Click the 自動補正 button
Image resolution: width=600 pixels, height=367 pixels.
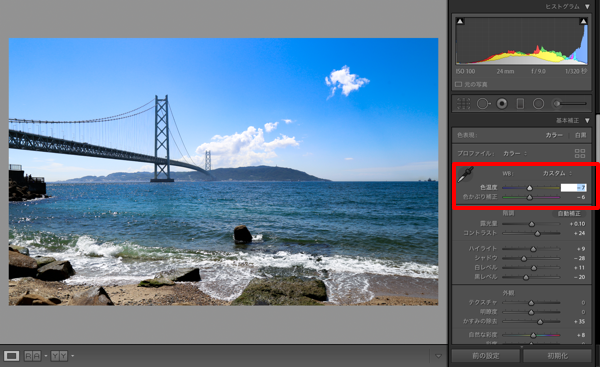tap(569, 214)
